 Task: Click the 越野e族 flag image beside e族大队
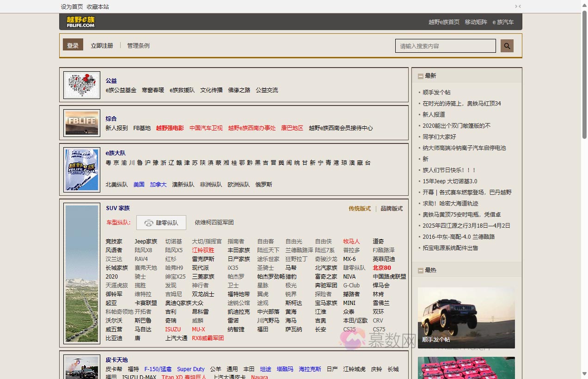81,169
